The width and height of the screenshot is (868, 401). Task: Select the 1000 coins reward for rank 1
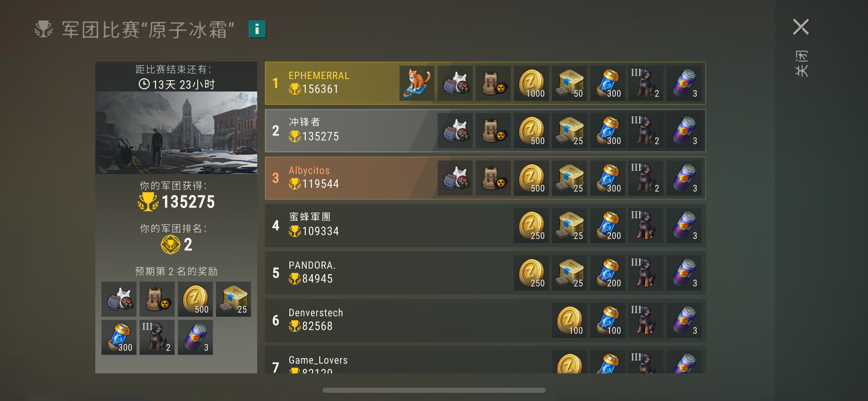point(531,83)
